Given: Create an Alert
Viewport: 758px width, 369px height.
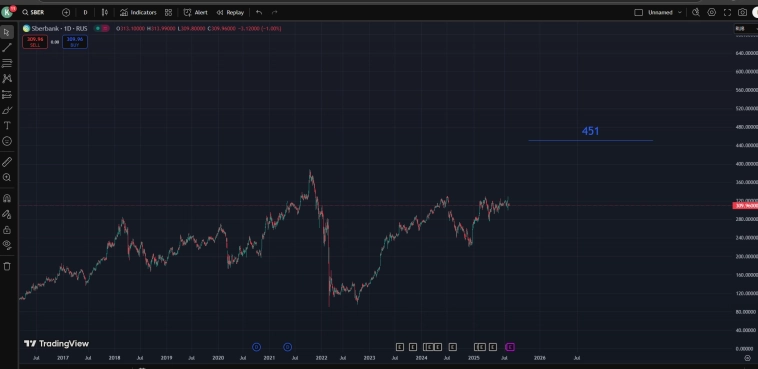Looking at the screenshot, I should click(195, 12).
